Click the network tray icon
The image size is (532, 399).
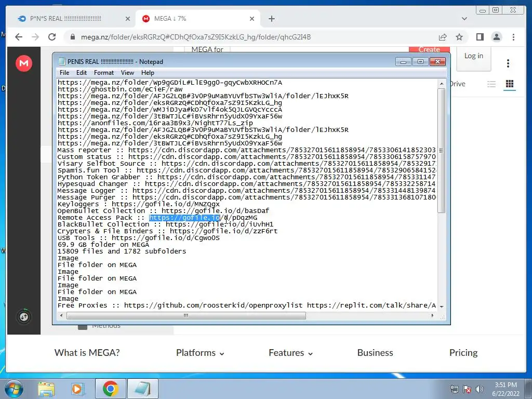tap(454, 389)
